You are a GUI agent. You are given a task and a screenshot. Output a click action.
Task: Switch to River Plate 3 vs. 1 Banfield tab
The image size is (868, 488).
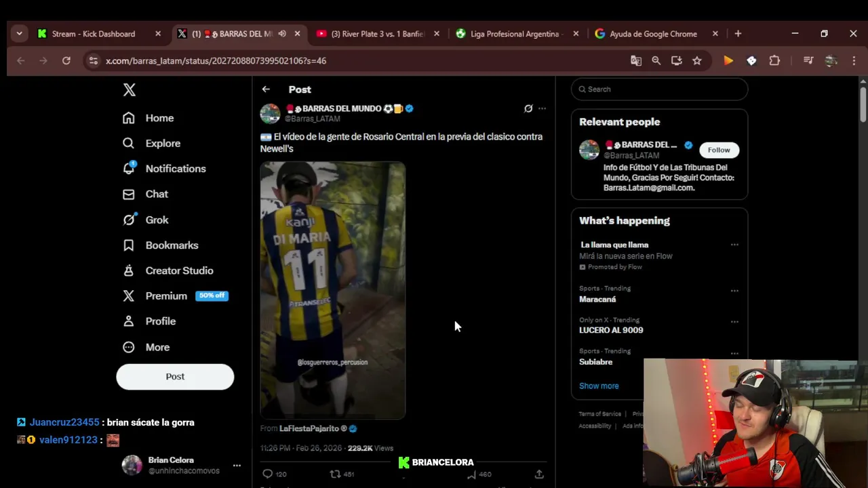click(378, 33)
